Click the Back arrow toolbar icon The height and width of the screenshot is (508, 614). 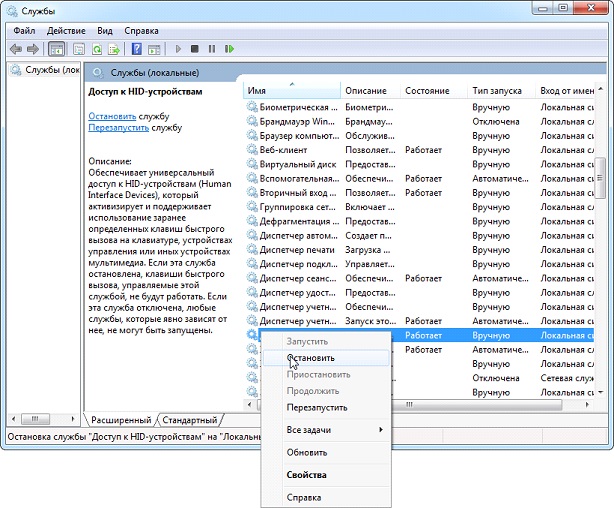[x=15, y=48]
